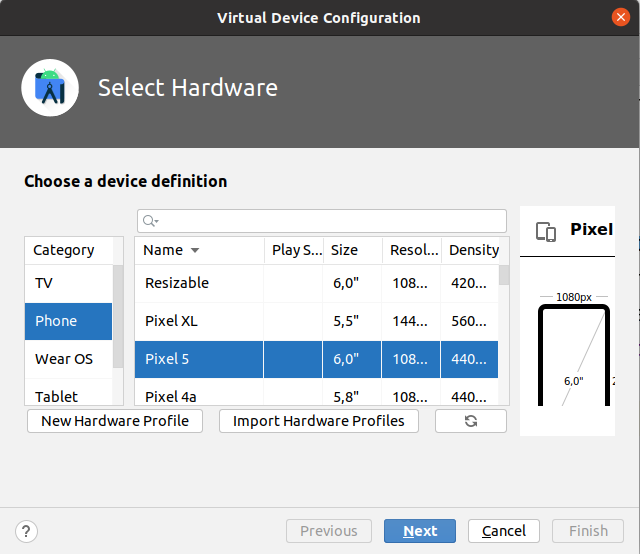The height and width of the screenshot is (554, 640).
Task: Click the Size column header
Action: pyautogui.click(x=353, y=250)
